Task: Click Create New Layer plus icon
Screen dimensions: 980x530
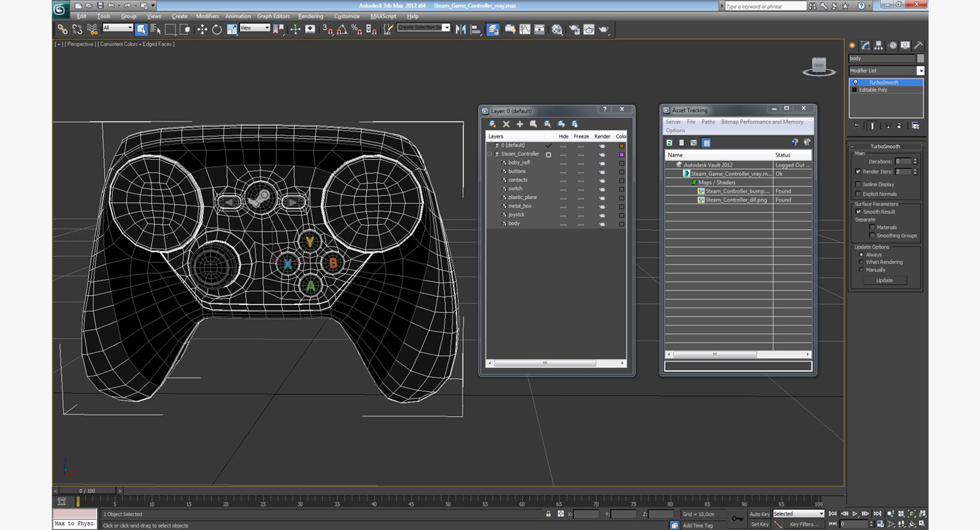Action: click(x=520, y=124)
